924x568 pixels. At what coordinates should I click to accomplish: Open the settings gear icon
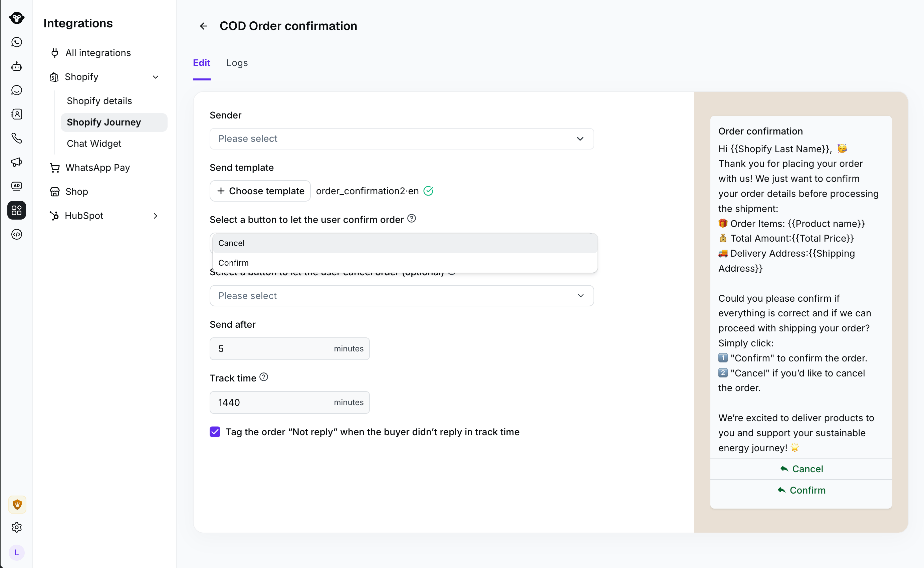(17, 527)
